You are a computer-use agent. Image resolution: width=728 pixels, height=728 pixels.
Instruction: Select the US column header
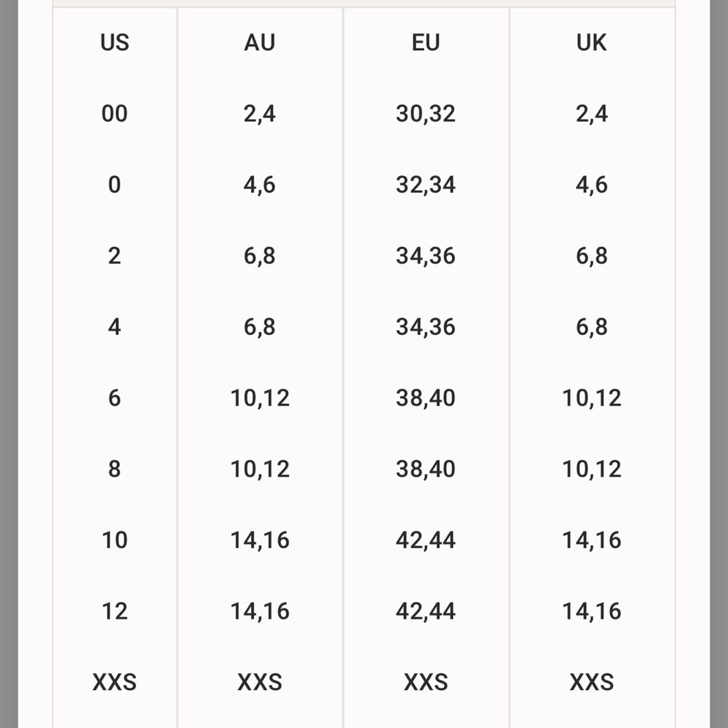click(115, 43)
